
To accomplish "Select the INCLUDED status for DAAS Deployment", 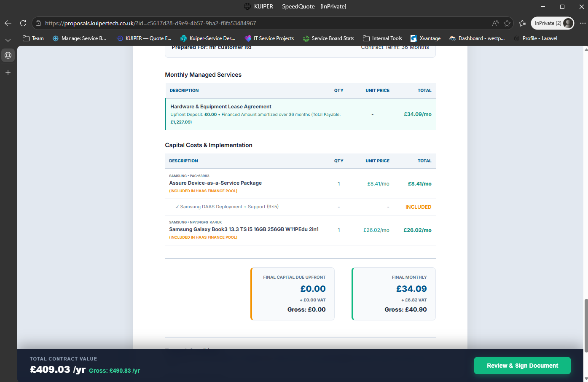I will click(x=419, y=207).
